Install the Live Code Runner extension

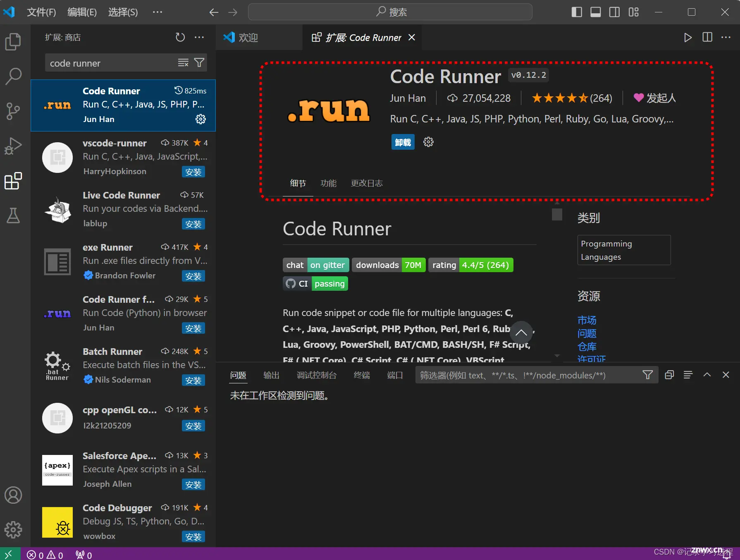[193, 224]
